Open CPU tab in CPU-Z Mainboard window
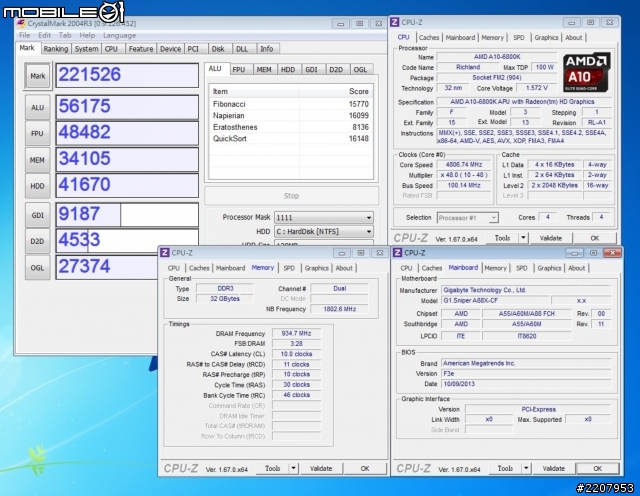This screenshot has height=496, width=640. tap(406, 268)
